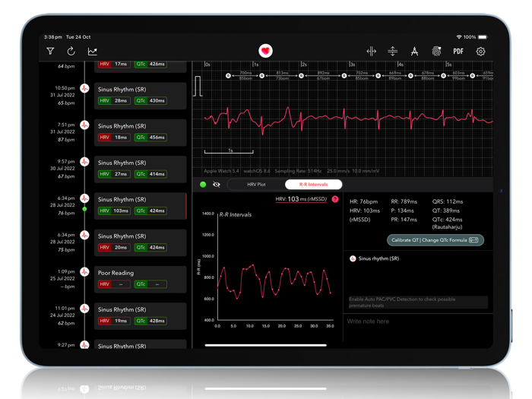Check the Wi-Fi status icon

click(459, 37)
